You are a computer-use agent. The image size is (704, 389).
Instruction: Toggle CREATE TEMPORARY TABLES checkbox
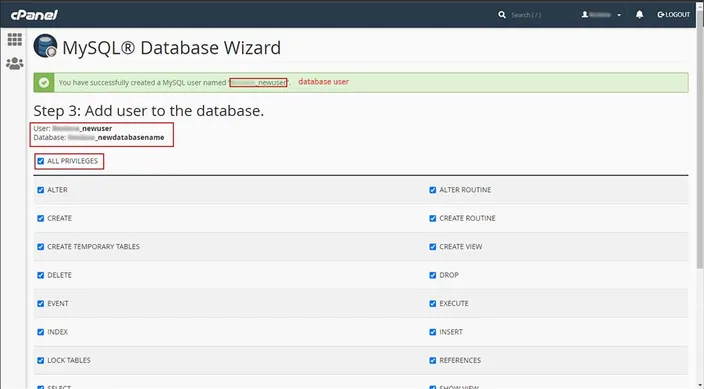point(41,247)
